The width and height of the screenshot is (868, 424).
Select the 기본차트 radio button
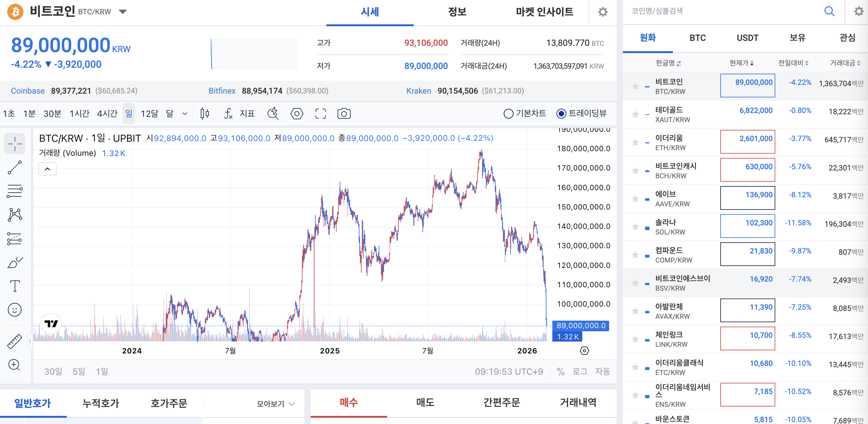pos(508,114)
